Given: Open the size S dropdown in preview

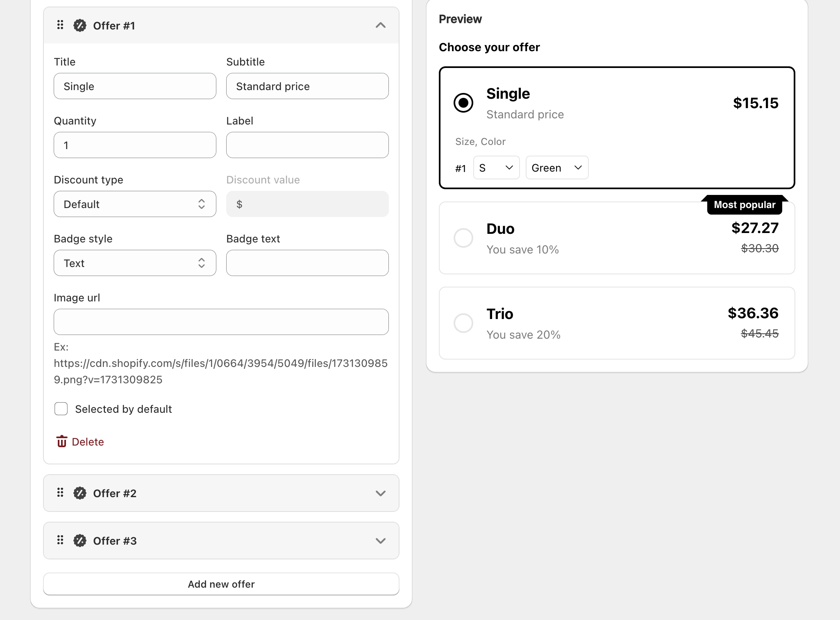Looking at the screenshot, I should click(x=496, y=167).
